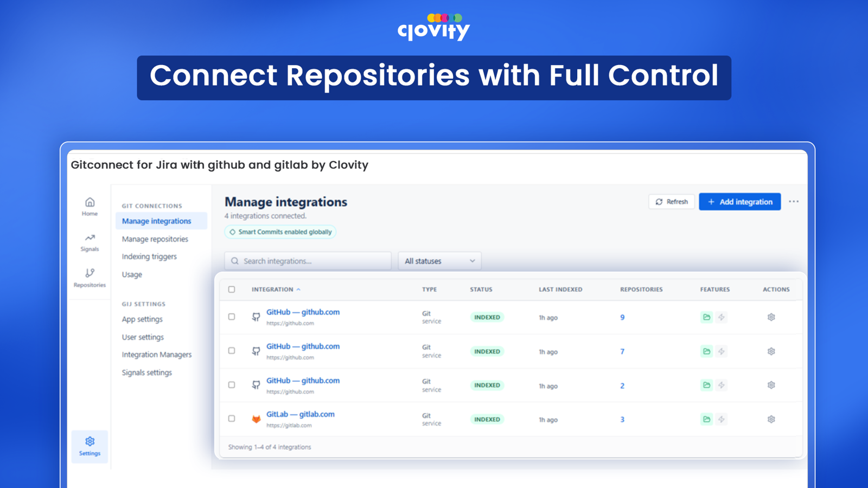Open the GitLab — gitlab.com integration link
Image resolution: width=868 pixels, height=488 pixels.
point(301,414)
